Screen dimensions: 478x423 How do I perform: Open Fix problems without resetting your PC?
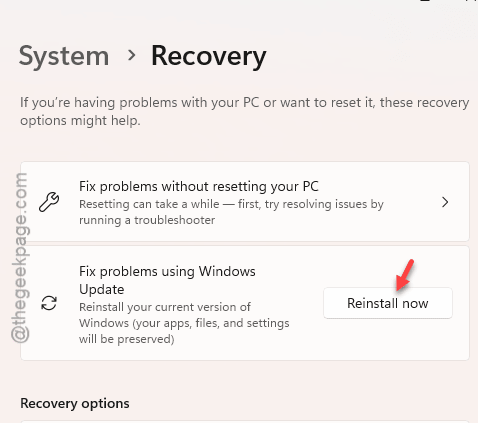245,202
